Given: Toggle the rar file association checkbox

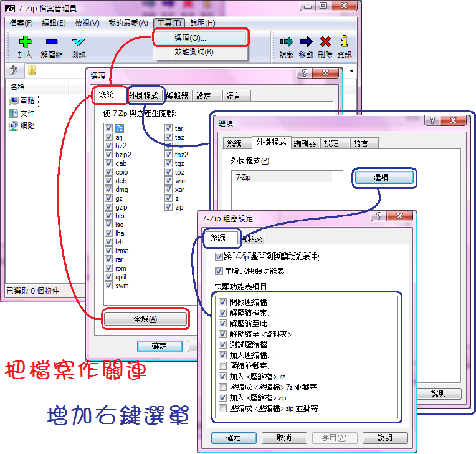Looking at the screenshot, I should click(108, 259).
